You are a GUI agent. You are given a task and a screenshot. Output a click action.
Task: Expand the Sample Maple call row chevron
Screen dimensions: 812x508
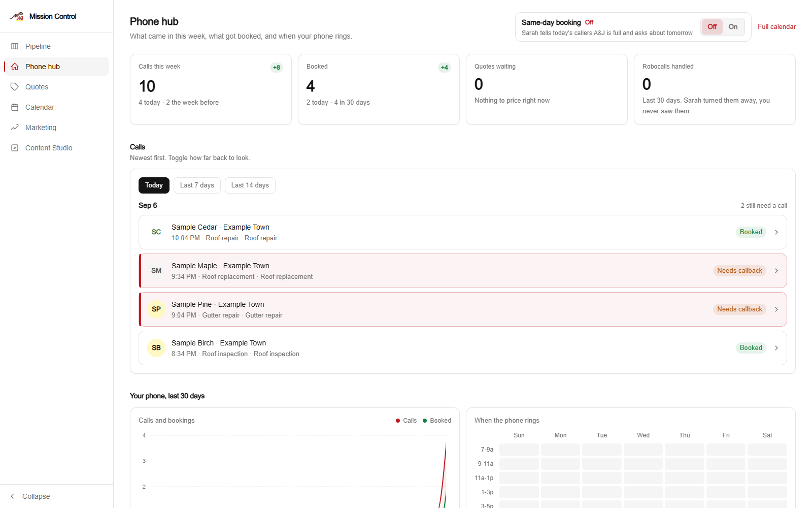[x=776, y=271]
